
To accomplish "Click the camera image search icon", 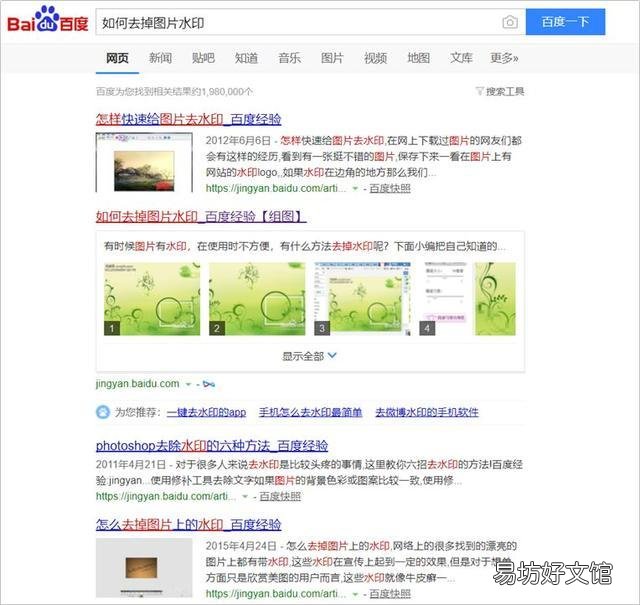I will (x=510, y=22).
